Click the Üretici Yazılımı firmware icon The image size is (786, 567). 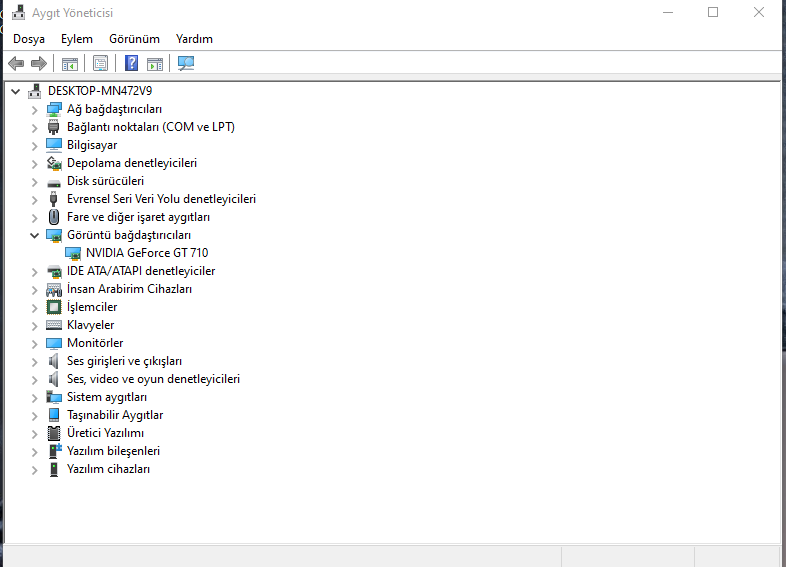(54, 433)
